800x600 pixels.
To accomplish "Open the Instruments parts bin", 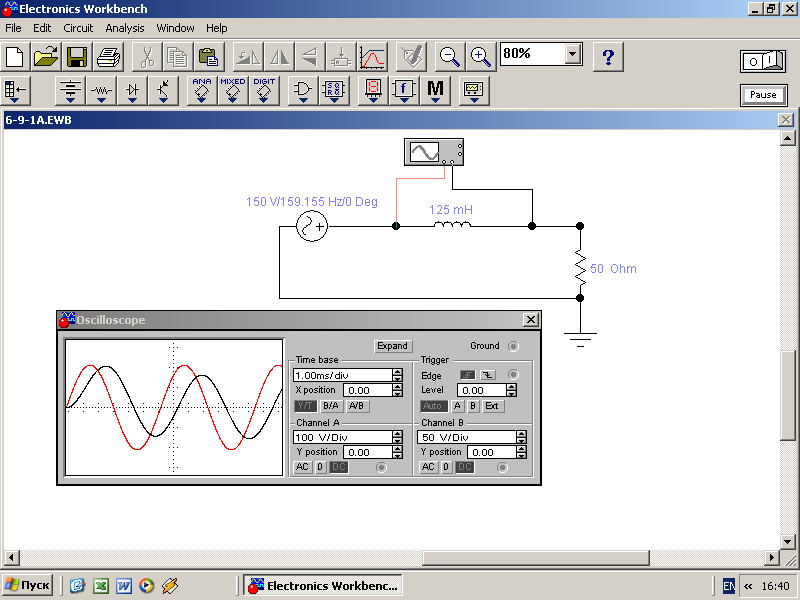I will (x=474, y=91).
